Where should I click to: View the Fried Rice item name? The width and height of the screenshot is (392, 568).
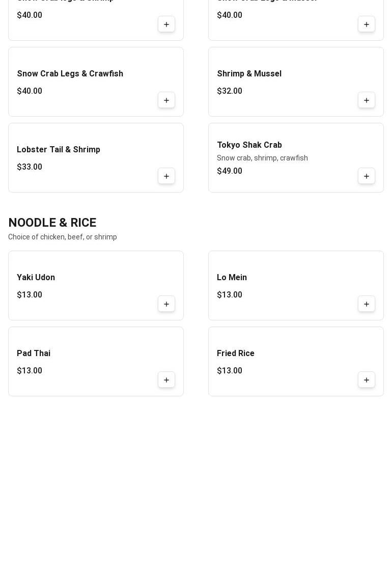point(236,354)
